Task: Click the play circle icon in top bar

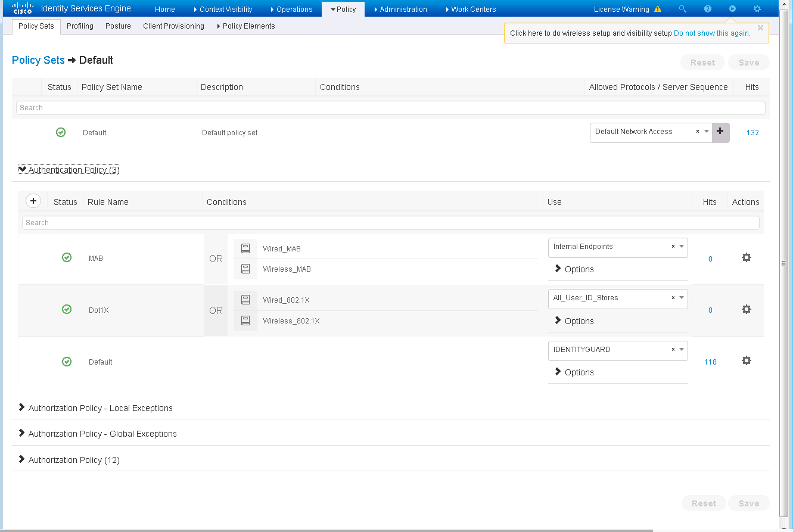Action: click(x=732, y=9)
